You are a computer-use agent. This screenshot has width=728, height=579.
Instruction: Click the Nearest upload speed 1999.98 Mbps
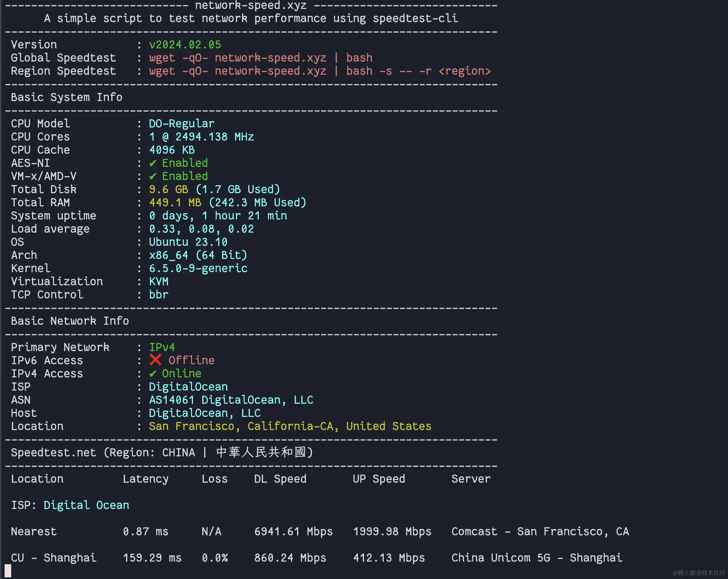click(x=392, y=532)
